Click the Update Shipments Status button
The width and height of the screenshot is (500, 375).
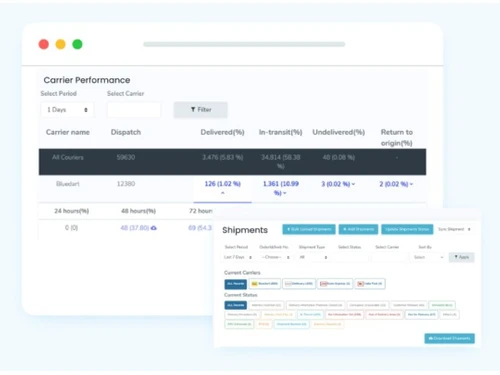[x=407, y=229]
